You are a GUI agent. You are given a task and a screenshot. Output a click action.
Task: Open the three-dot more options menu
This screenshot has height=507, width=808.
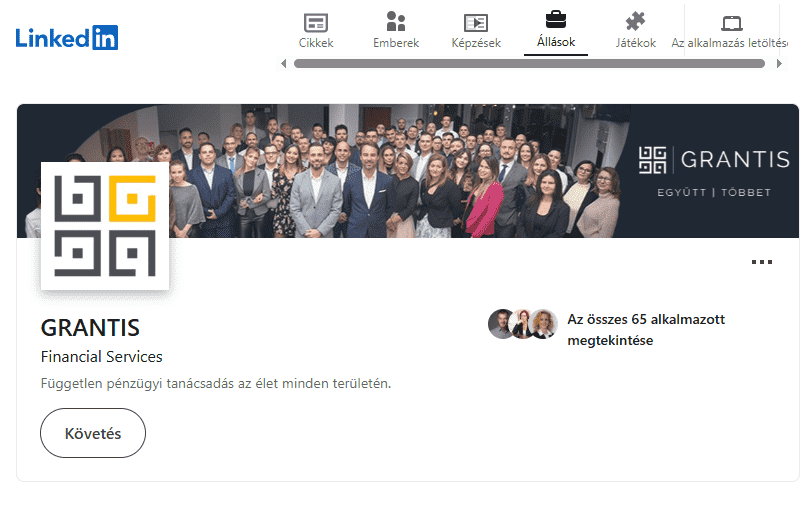click(762, 262)
